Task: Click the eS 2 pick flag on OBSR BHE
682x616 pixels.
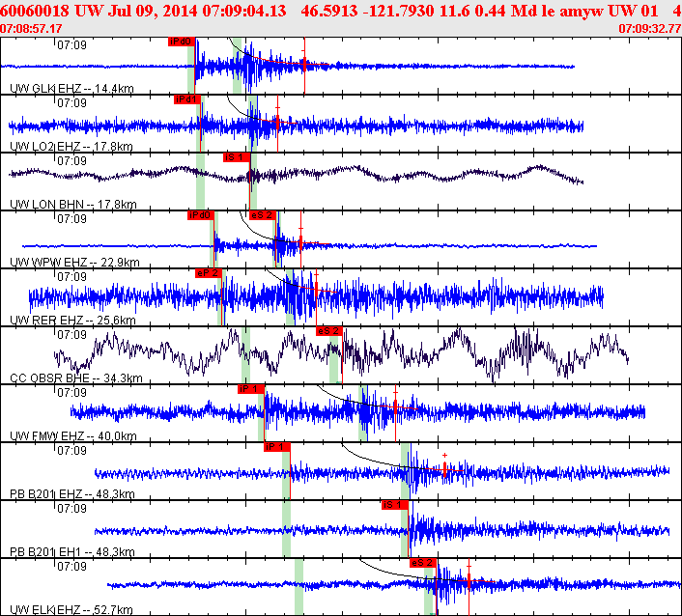Action: click(329, 331)
